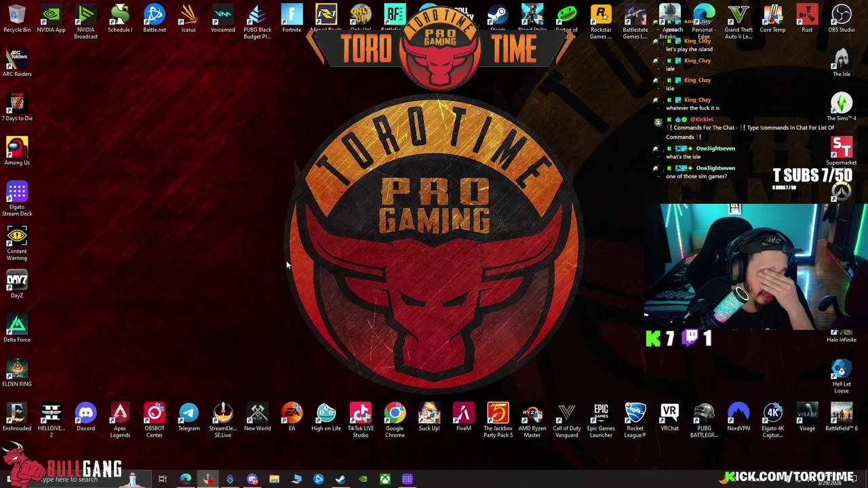The image size is (868, 488).
Task: Select the Hell Let Loose icon
Action: tap(842, 377)
